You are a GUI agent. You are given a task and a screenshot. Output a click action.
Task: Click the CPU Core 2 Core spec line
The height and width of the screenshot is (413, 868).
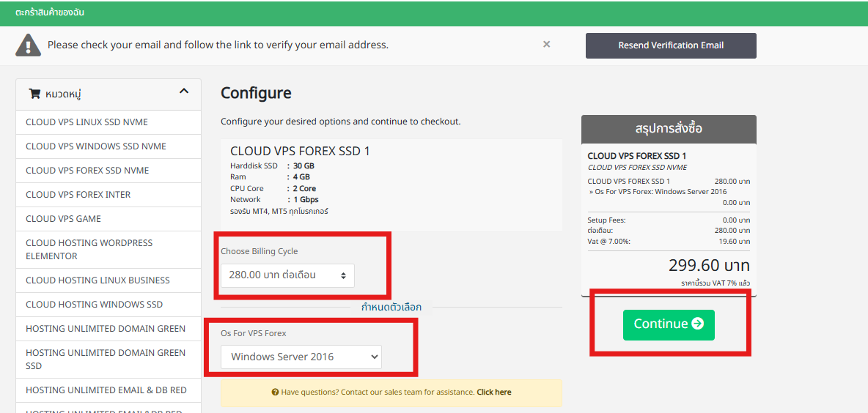pyautogui.click(x=273, y=188)
